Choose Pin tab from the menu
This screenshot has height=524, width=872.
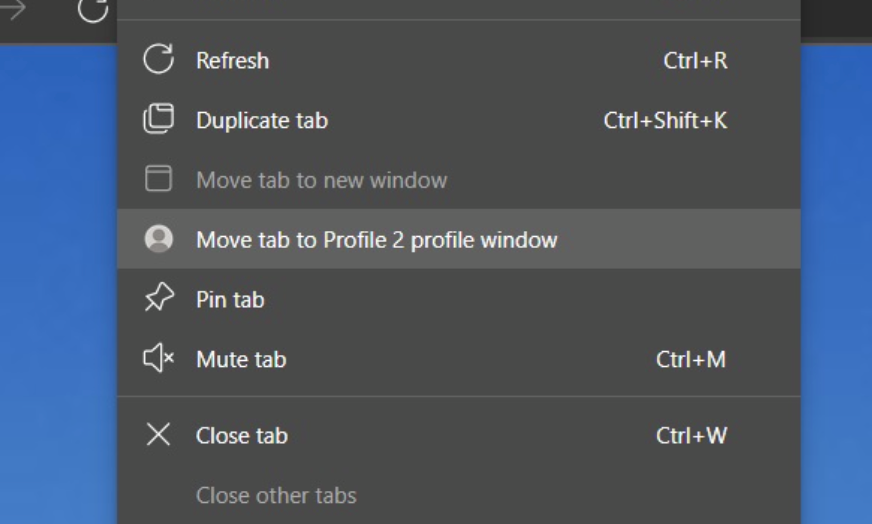[459, 299]
